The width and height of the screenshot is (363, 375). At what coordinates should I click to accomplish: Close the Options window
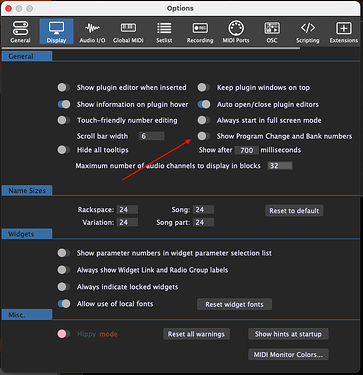point(9,8)
